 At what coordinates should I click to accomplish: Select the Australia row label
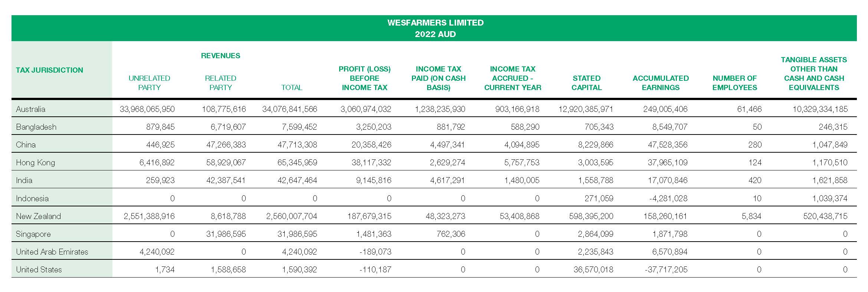(x=30, y=109)
